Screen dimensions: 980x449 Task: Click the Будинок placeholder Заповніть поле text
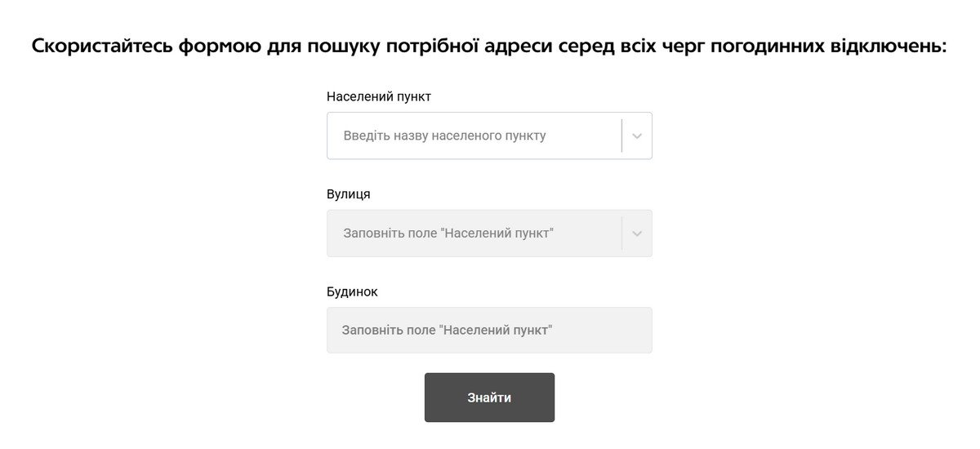point(447,331)
